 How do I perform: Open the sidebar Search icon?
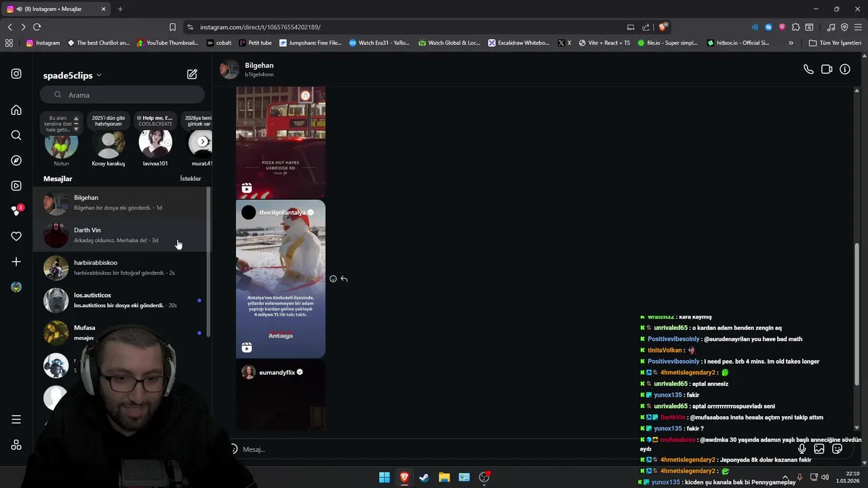pyautogui.click(x=16, y=135)
